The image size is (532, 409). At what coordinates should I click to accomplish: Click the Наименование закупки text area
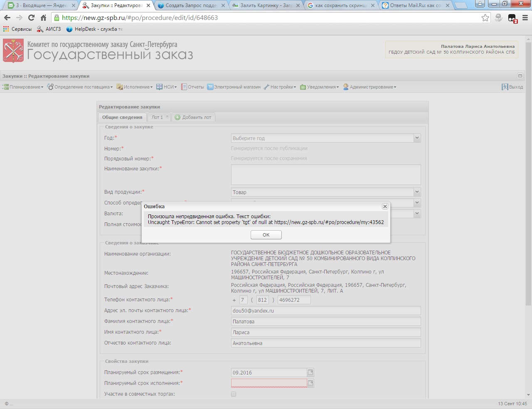pyautogui.click(x=326, y=175)
